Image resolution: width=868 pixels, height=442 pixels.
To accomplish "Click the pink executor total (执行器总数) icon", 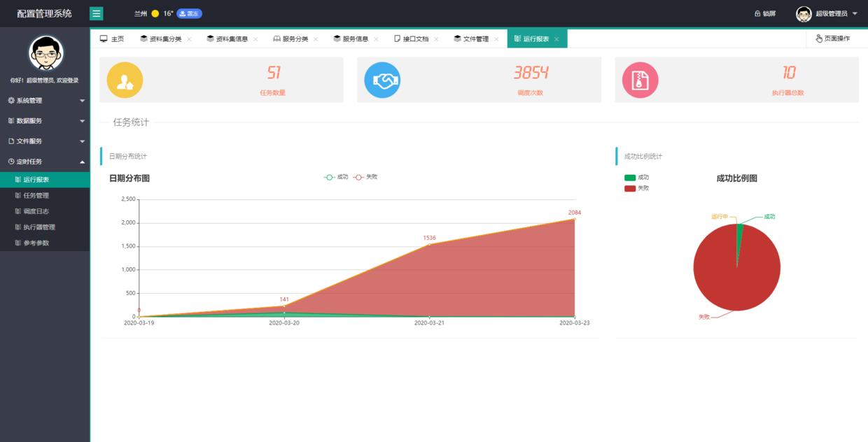I will (639, 80).
